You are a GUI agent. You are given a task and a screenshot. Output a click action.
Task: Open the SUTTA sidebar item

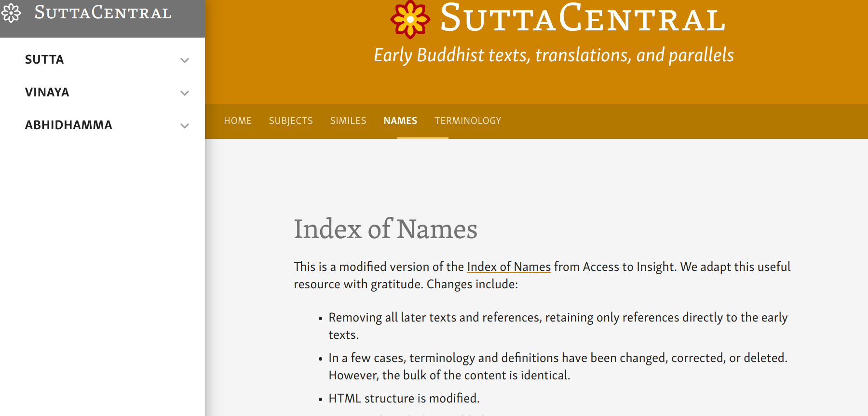44,60
